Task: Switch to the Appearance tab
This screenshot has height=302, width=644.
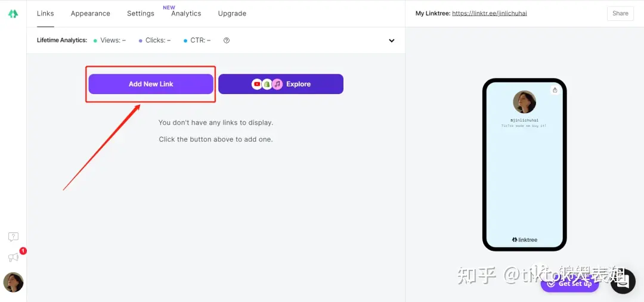Action: click(x=91, y=14)
